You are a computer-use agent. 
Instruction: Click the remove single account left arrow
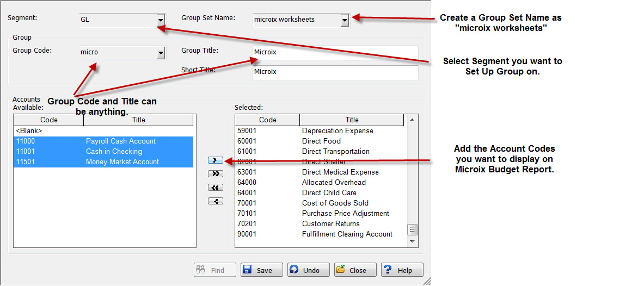point(216,201)
